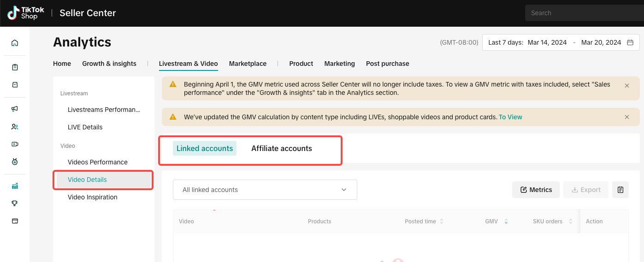Open the Growth & insights tab

[x=109, y=64]
